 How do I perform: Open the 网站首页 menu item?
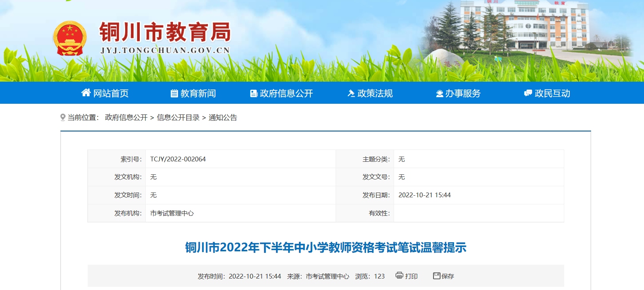click(111, 94)
